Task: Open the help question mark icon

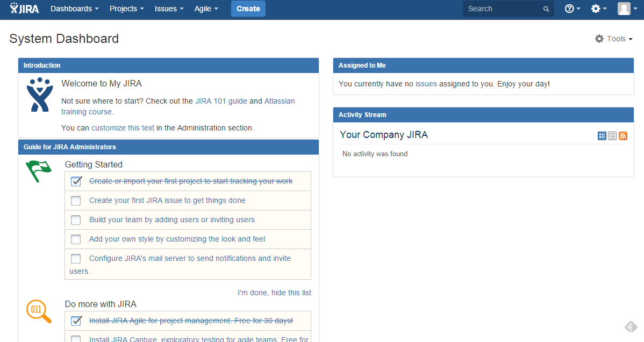Action: pyautogui.click(x=570, y=9)
